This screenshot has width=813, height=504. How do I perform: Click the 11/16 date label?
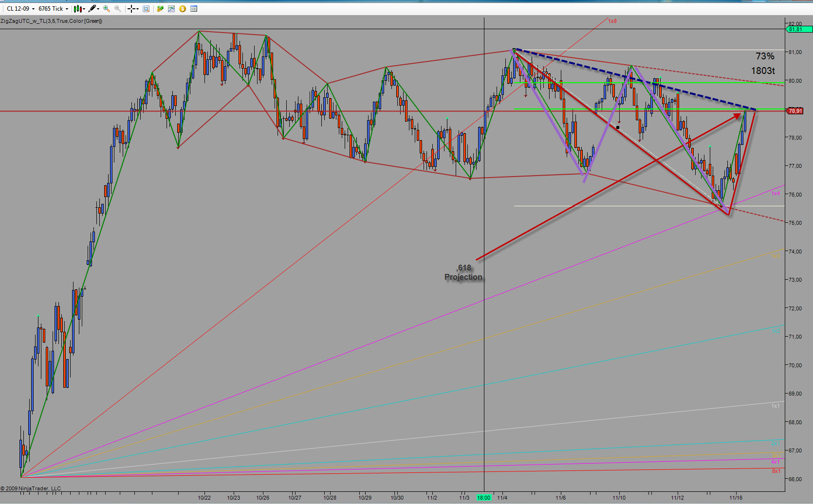[x=736, y=498]
